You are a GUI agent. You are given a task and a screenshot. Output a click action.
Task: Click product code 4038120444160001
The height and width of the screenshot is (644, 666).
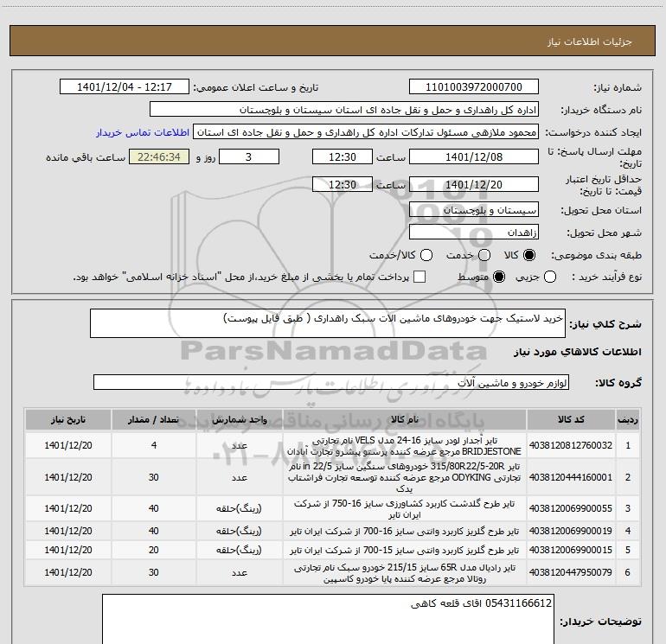[571, 477]
